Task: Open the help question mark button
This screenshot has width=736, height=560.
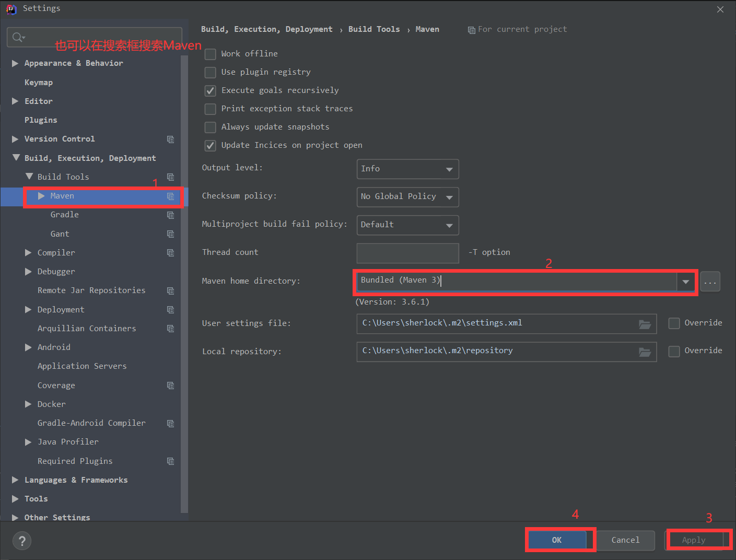Action: tap(22, 541)
